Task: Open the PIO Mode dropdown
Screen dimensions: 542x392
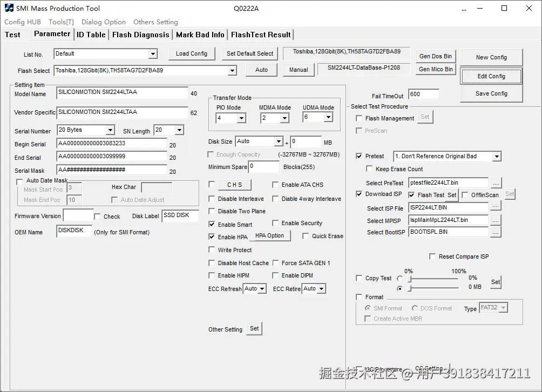Action: point(241,118)
